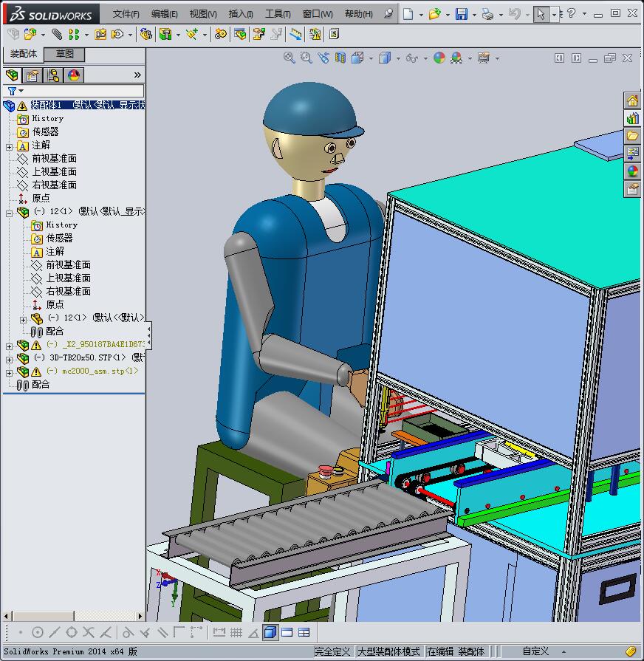Click the Print icon
The width and height of the screenshot is (644, 661).
487,14
